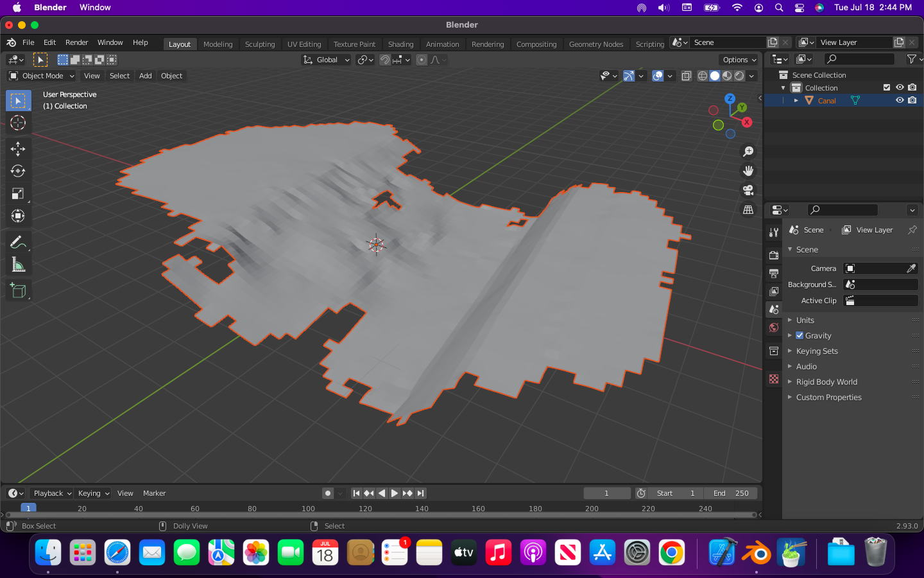This screenshot has width=924, height=578.
Task: Switch to rendered viewport shading
Action: [739, 76]
